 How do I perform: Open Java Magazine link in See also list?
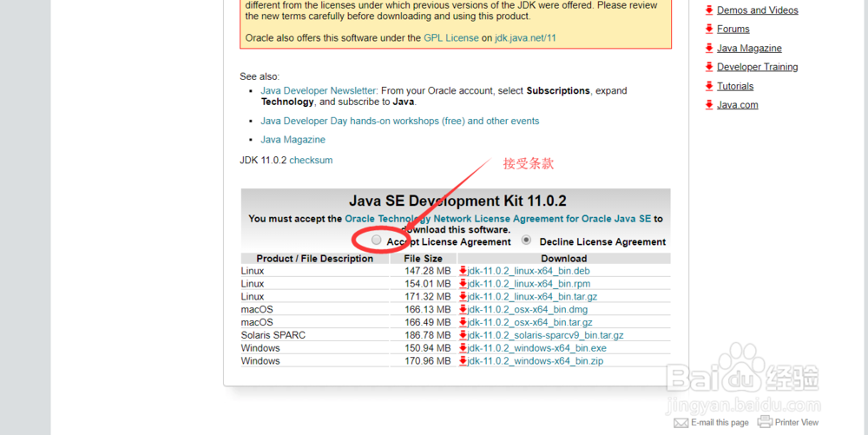click(293, 140)
